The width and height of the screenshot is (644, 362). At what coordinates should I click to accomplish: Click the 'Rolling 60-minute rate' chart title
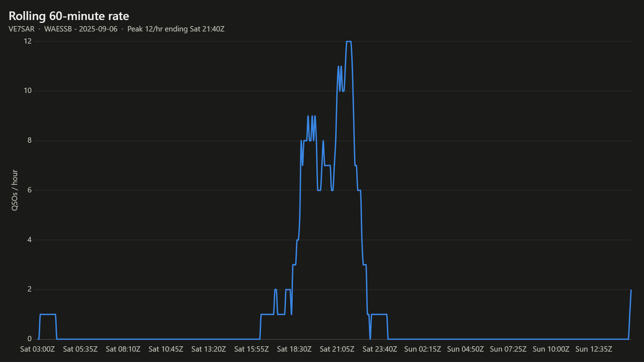69,16
